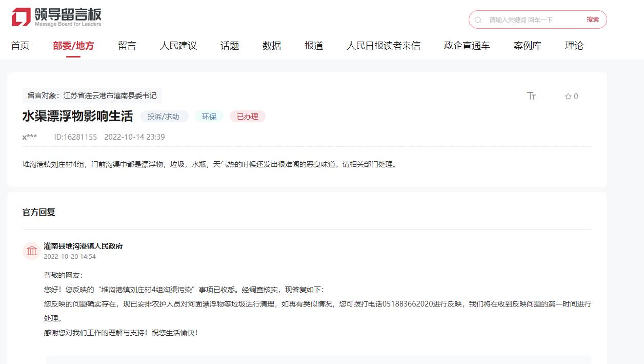
Task: Open 人民日报读者来信 in navigation
Action: (384, 46)
